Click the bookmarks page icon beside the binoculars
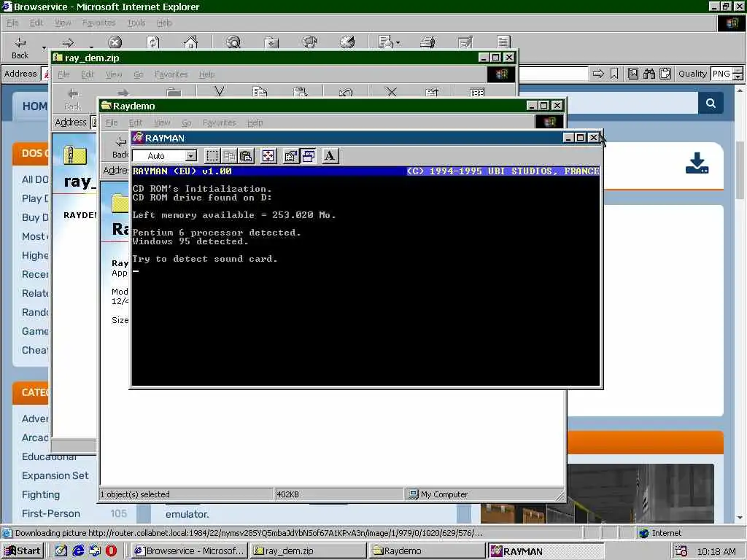 tap(632, 74)
